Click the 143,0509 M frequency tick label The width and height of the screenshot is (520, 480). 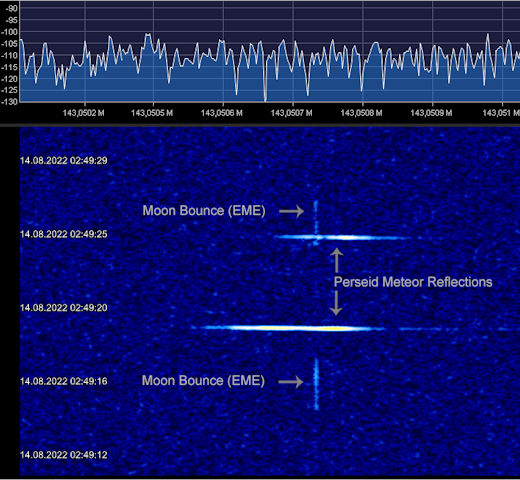pos(431,113)
